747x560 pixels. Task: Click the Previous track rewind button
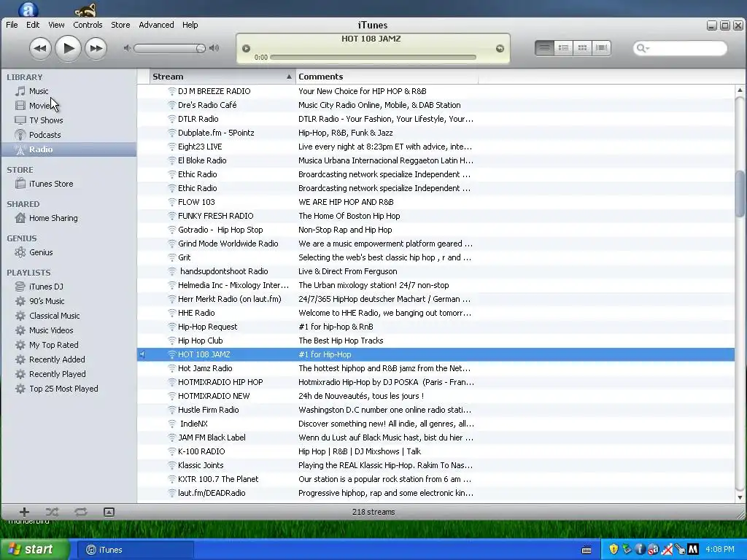[40, 48]
